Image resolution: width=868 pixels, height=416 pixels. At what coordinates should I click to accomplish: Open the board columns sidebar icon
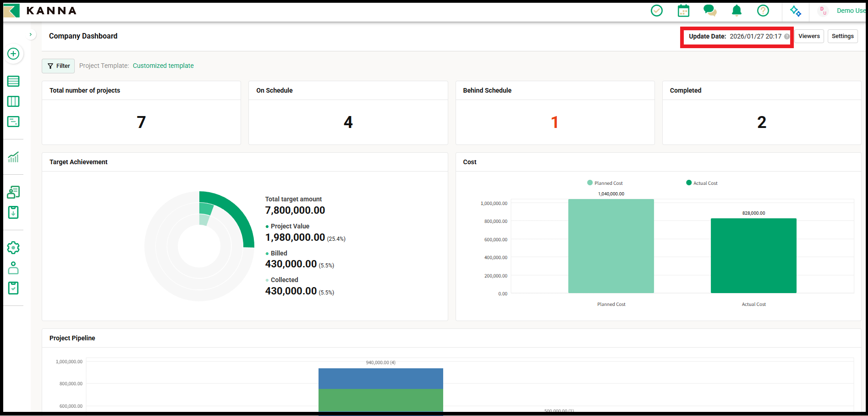point(13,101)
